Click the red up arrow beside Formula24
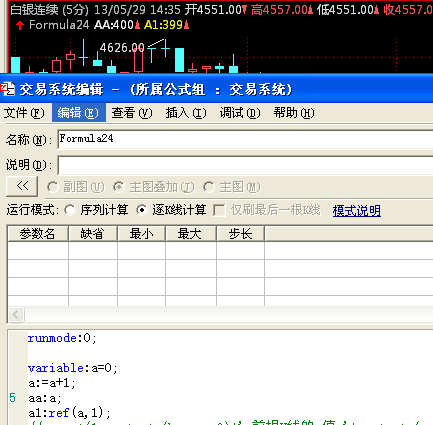The height and width of the screenshot is (425, 433). tap(20, 25)
